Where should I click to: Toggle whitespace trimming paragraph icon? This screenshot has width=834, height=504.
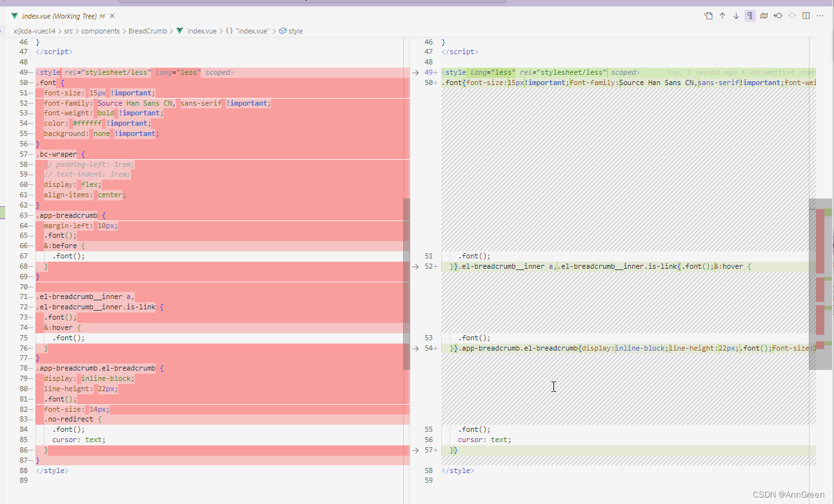tap(750, 16)
